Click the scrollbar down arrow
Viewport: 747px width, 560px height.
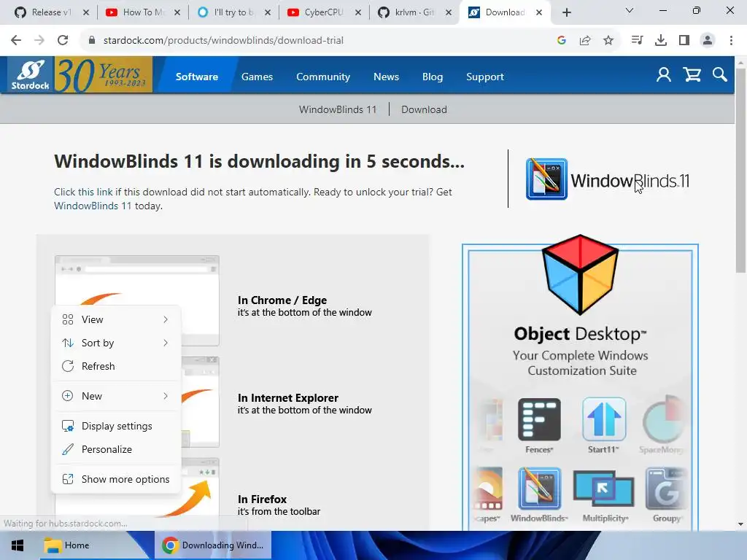tap(740, 524)
